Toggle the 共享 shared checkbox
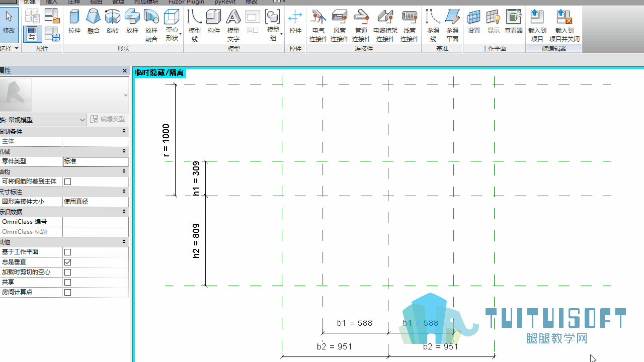The height and width of the screenshot is (362, 644). pos(68,282)
